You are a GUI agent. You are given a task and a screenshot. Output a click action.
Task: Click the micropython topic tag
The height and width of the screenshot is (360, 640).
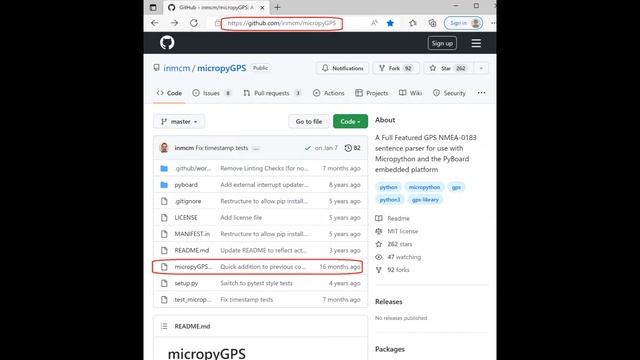coord(424,187)
